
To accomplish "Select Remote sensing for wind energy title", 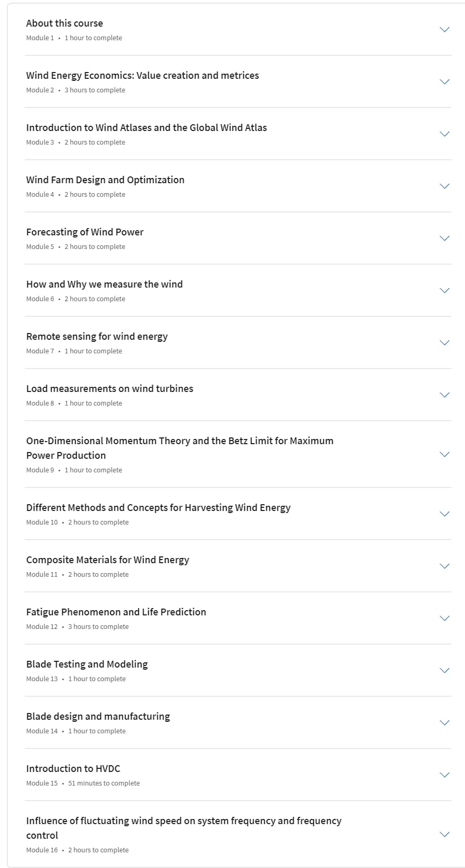I will click(97, 336).
